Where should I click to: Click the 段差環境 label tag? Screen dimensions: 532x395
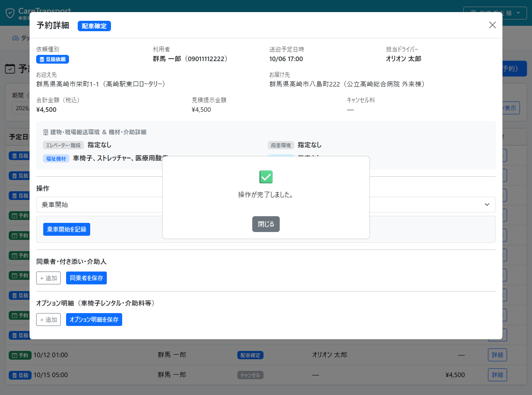[281, 145]
